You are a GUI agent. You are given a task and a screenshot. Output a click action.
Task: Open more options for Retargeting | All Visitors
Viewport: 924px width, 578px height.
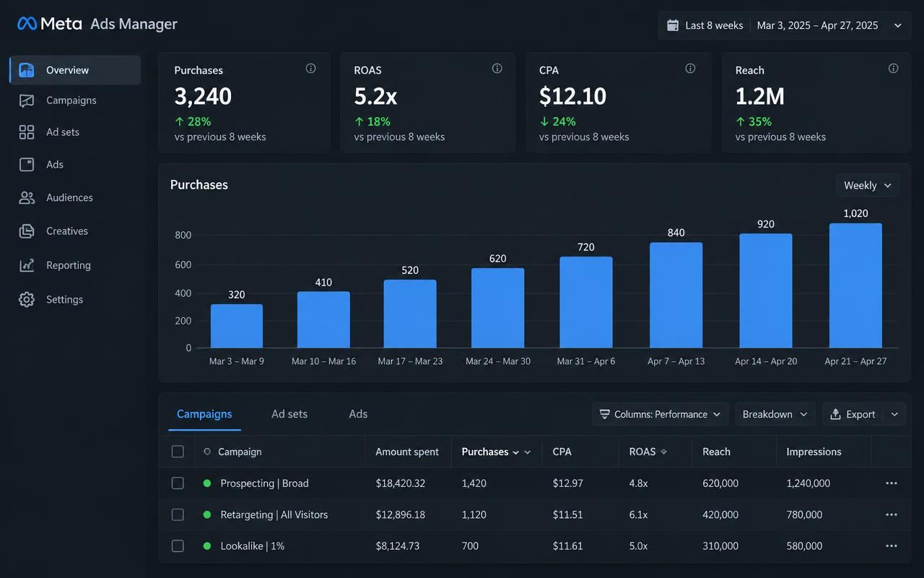tap(892, 515)
